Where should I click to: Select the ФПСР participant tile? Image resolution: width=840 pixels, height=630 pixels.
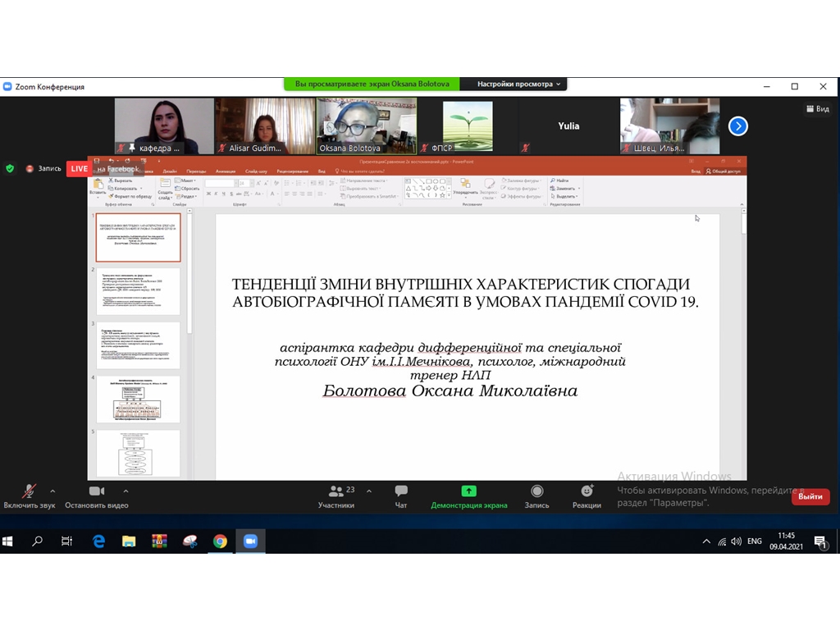click(468, 126)
